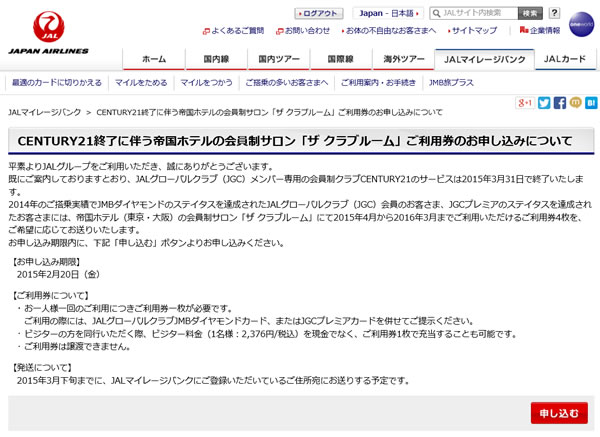The width and height of the screenshot is (600, 437).
Task: Open the 国際線 navigation tab
Action: (342, 59)
